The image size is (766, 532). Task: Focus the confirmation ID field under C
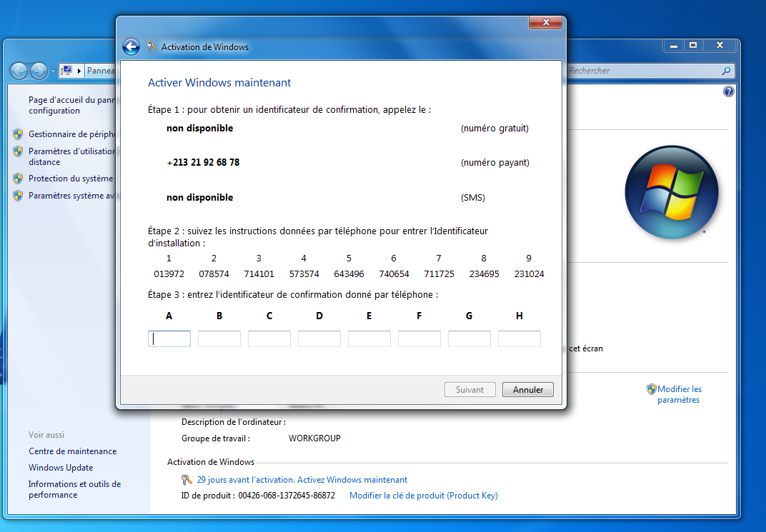(269, 338)
